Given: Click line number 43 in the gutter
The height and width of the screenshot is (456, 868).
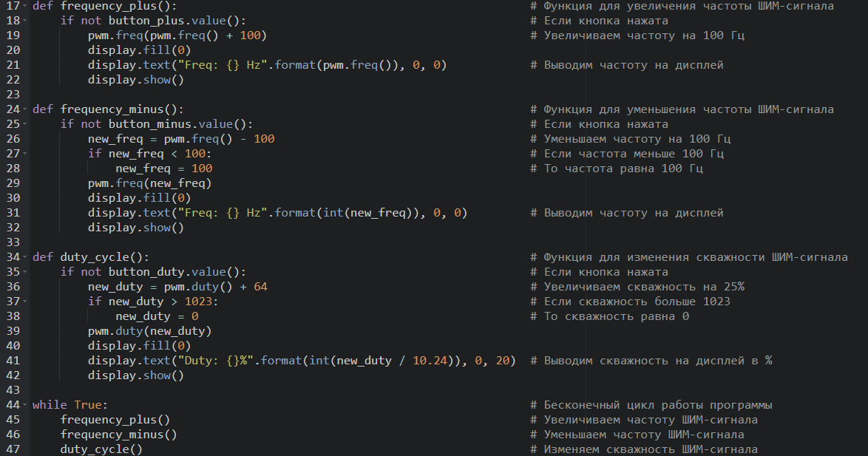Looking at the screenshot, I should pyautogui.click(x=13, y=389).
